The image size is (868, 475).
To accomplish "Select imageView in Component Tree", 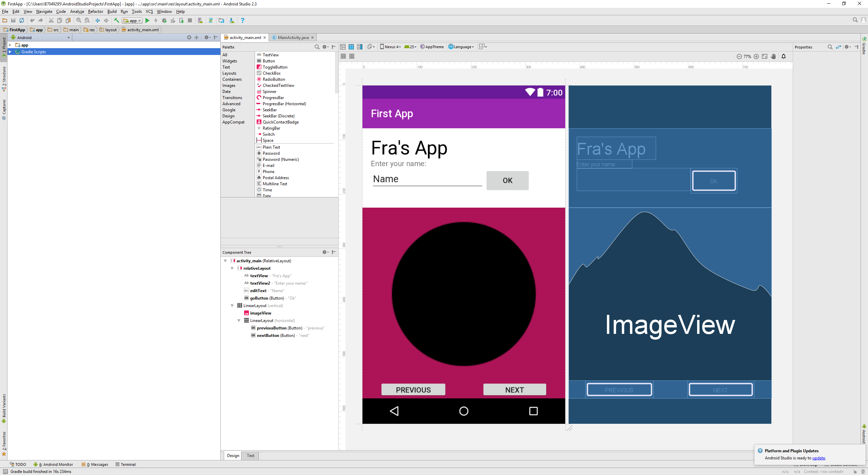I will click(x=258, y=313).
